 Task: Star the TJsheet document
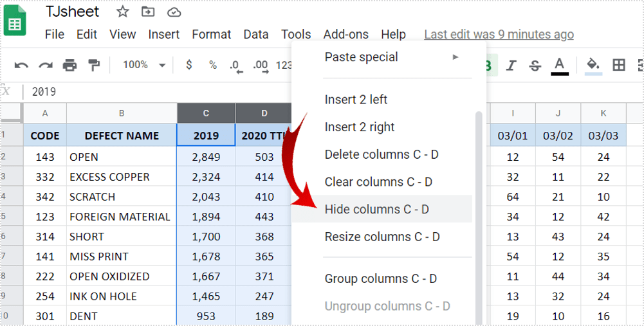coord(123,12)
